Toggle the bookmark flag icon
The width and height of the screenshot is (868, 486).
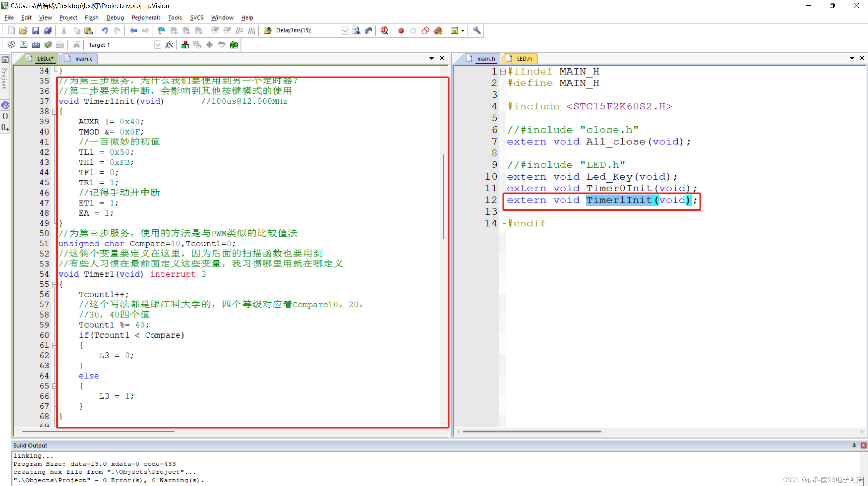point(161,31)
